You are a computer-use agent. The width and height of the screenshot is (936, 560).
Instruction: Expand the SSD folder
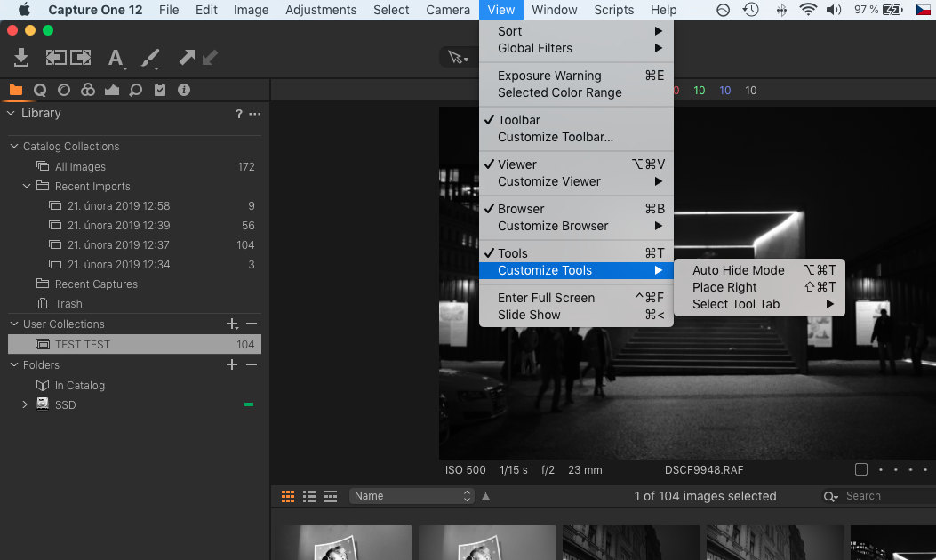tap(25, 405)
